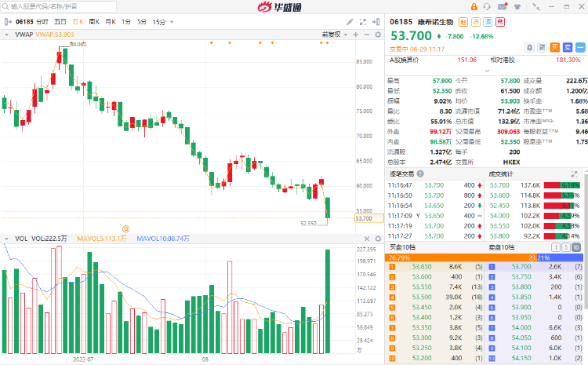Click the 11:16:47 tick trade row
Viewport: 588px width, 365px height.
[x=435, y=185]
